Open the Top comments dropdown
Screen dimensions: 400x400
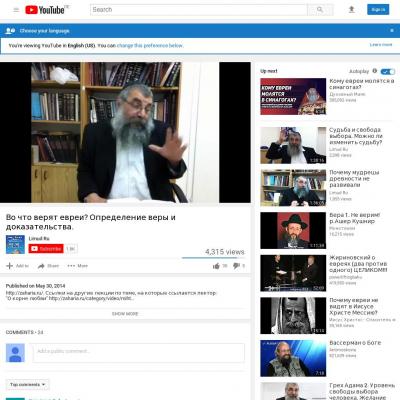(x=28, y=384)
